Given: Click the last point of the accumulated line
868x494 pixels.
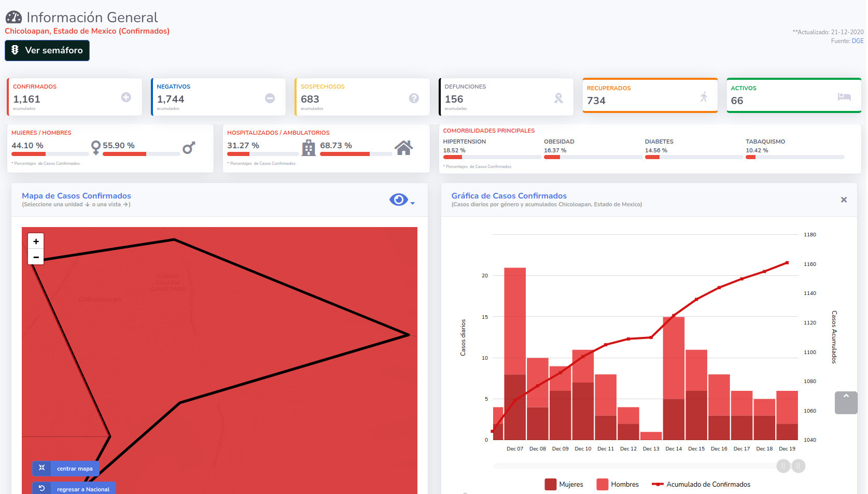Looking at the screenshot, I should (787, 263).
